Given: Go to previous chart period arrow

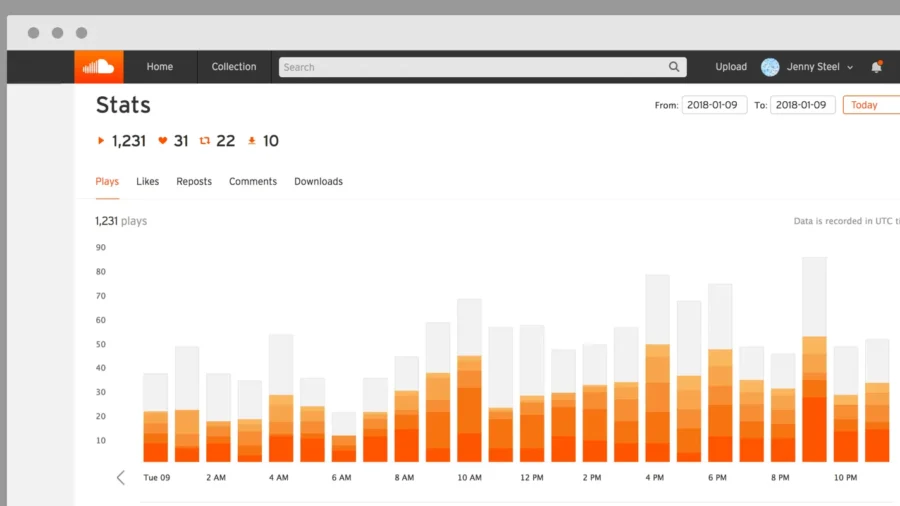Looking at the screenshot, I should click(121, 478).
